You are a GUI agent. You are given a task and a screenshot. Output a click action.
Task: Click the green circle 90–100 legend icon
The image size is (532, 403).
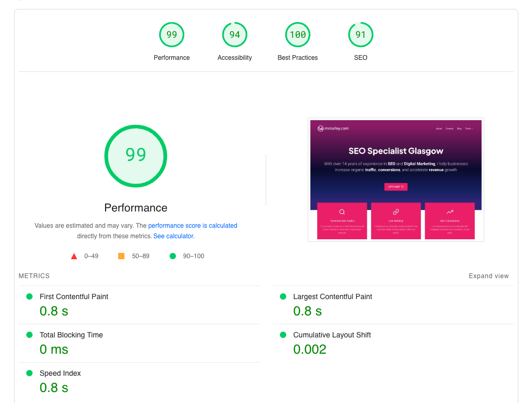[173, 256]
